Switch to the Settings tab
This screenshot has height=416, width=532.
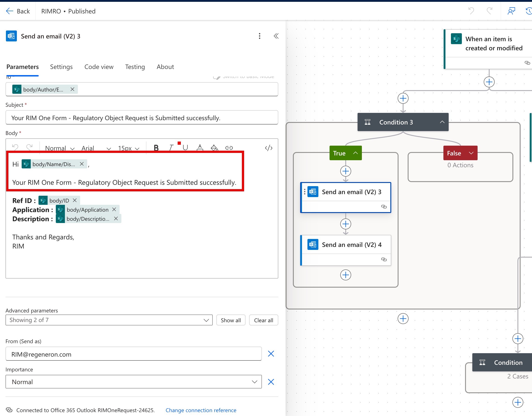coord(61,67)
